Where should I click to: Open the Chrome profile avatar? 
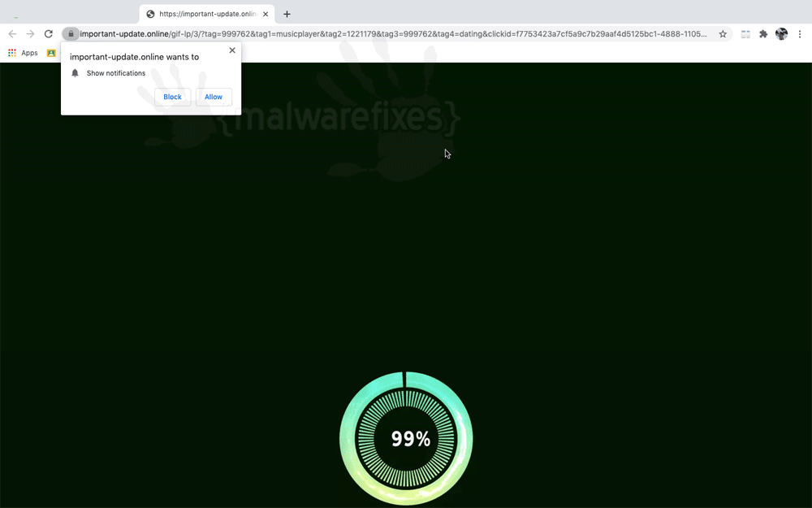781,34
